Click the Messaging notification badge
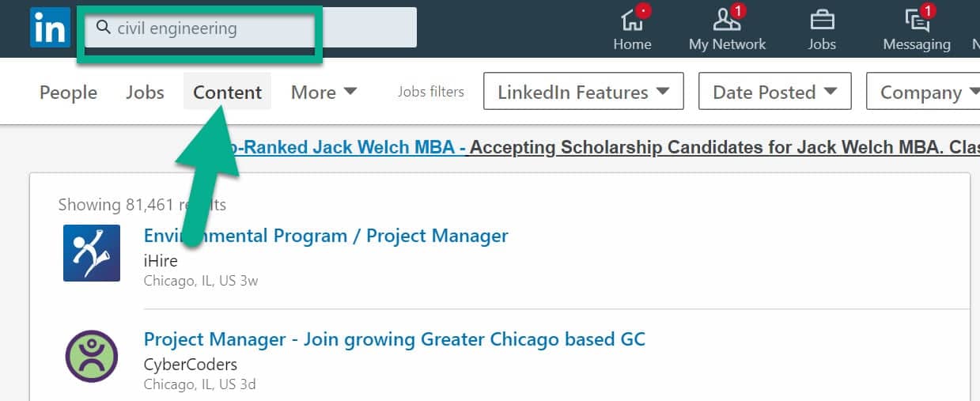 (929, 11)
